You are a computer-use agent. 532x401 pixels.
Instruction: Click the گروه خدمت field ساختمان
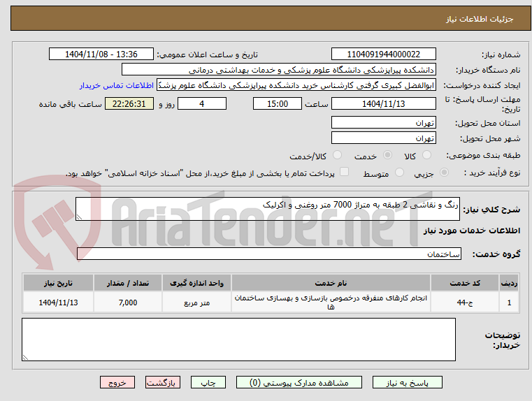[x=268, y=254]
